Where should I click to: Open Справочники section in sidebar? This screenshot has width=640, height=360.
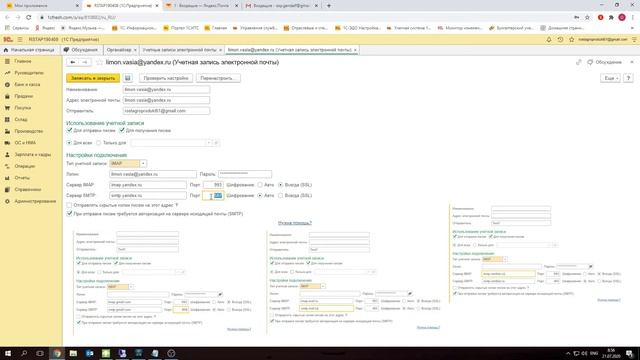28,190
